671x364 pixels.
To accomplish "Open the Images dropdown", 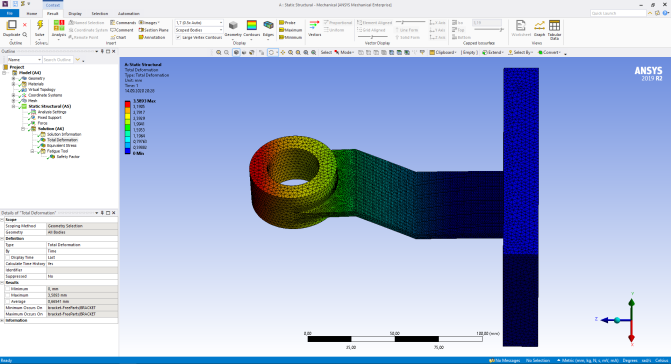I will 149,23.
